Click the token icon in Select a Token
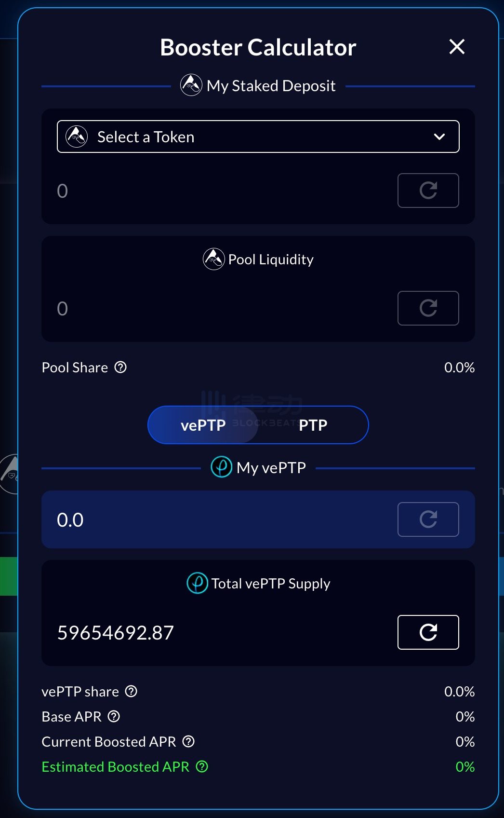This screenshot has height=818, width=504. tap(77, 136)
